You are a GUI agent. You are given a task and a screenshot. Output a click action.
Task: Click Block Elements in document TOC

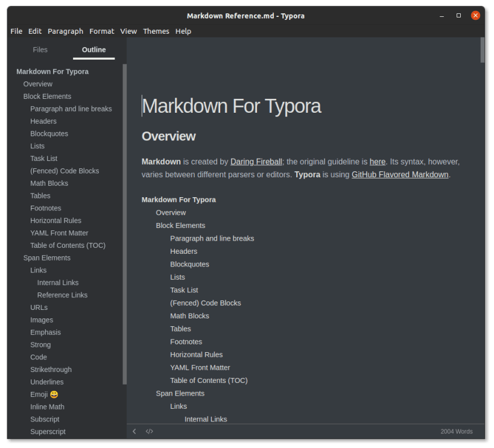[x=180, y=226]
